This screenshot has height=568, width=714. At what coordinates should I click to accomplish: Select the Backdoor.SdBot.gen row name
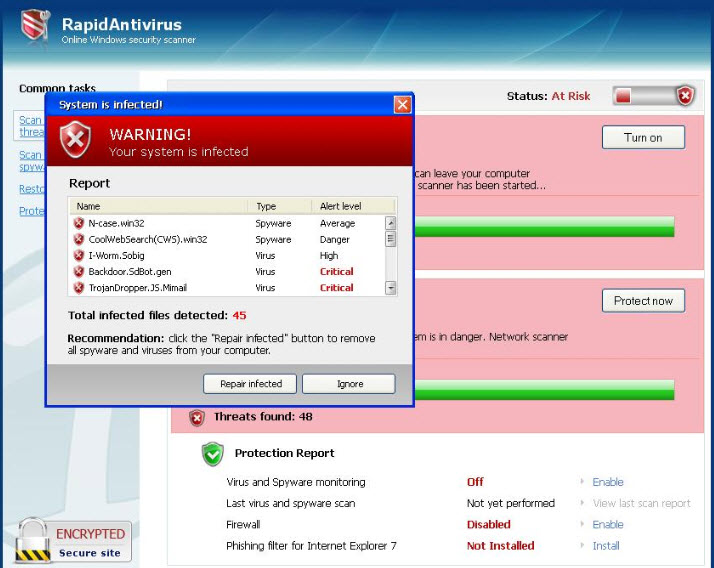130,271
